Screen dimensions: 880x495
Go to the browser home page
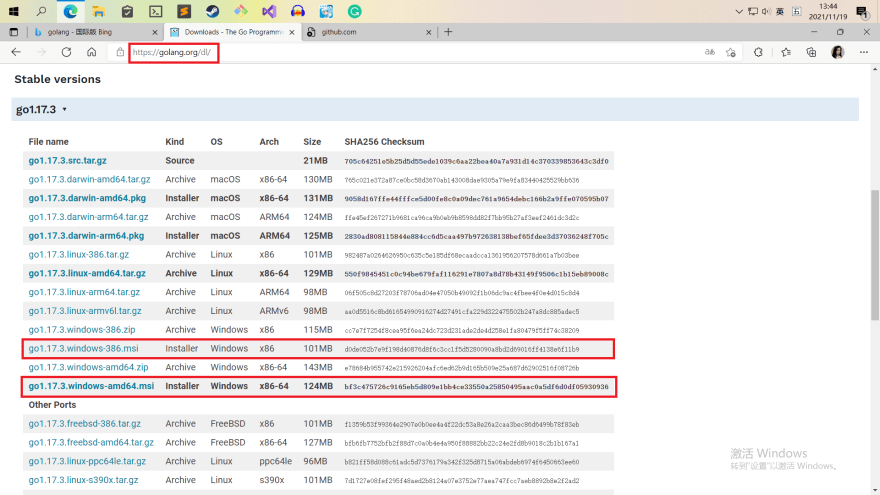91,52
